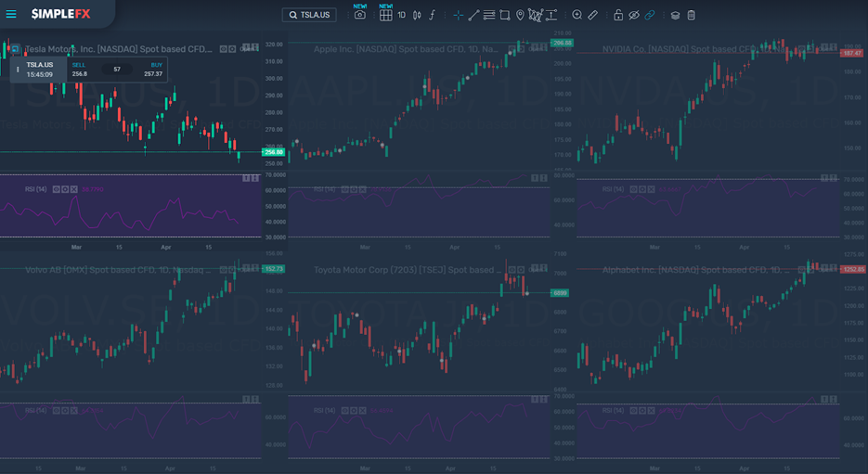The image size is (868, 474).
Task: Open the object tree layers icon
Action: (675, 15)
